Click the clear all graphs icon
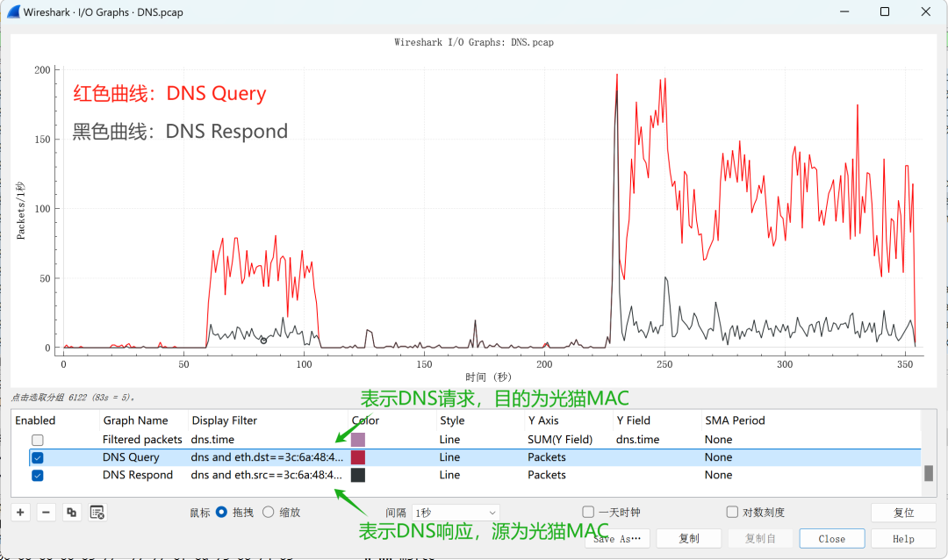 pyautogui.click(x=97, y=513)
